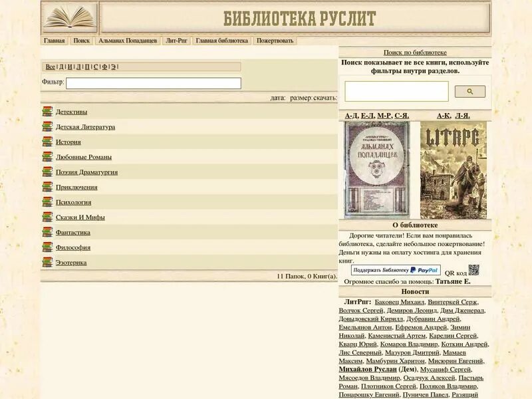Click inside the Фильтр input field

(x=153, y=83)
